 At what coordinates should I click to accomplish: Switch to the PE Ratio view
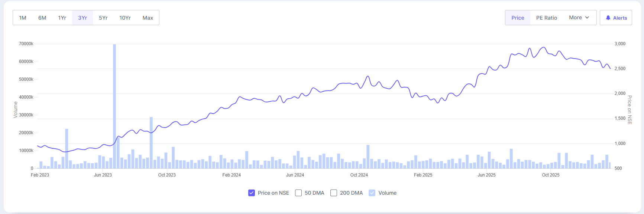pos(547,18)
